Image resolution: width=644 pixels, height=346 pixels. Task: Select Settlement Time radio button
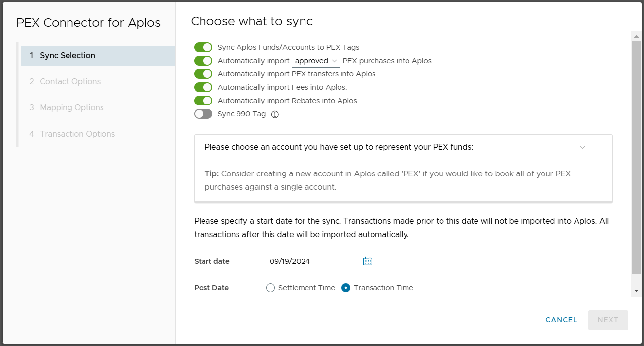[x=271, y=288]
